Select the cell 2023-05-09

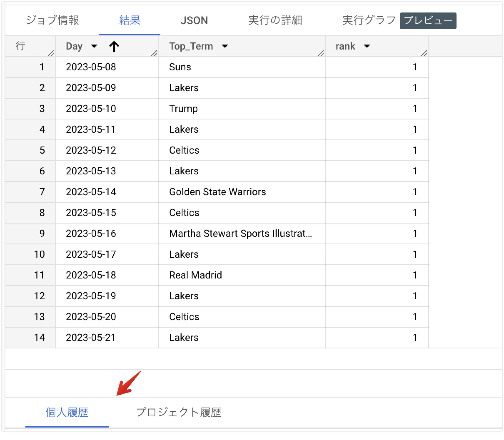click(107, 88)
